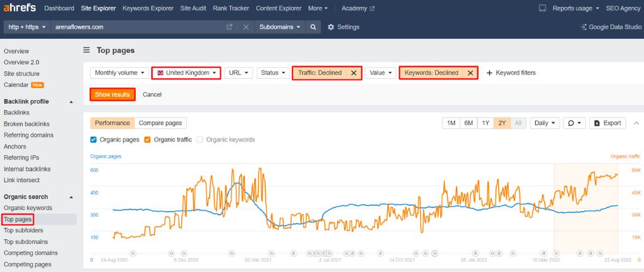644x272 pixels.
Task: Select the 1Y time range
Action: coord(486,123)
